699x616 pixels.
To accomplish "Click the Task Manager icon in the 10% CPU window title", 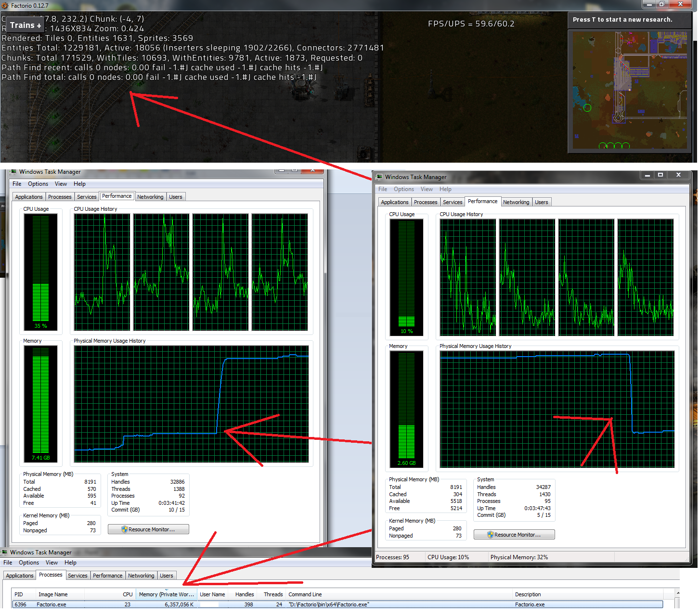I will [379, 177].
